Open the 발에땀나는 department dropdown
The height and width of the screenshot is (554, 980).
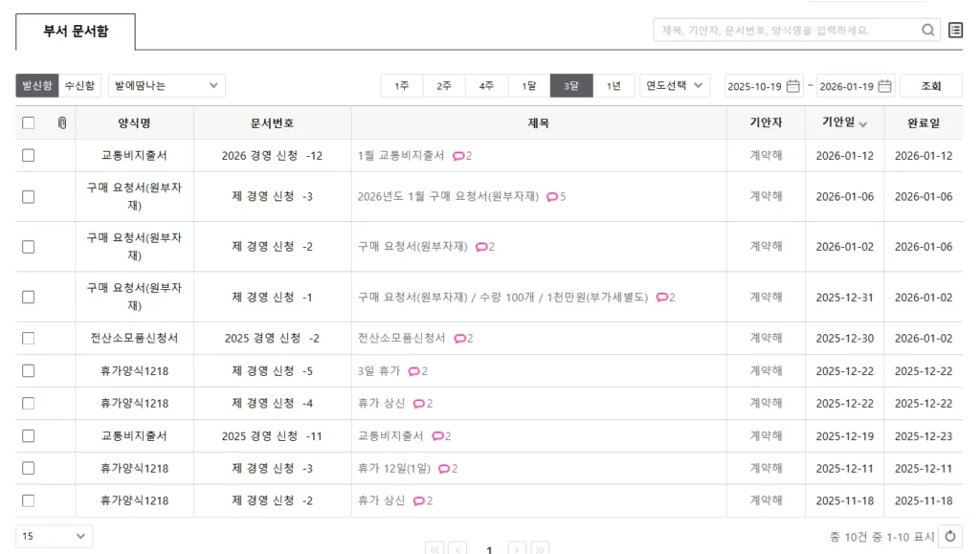click(167, 86)
